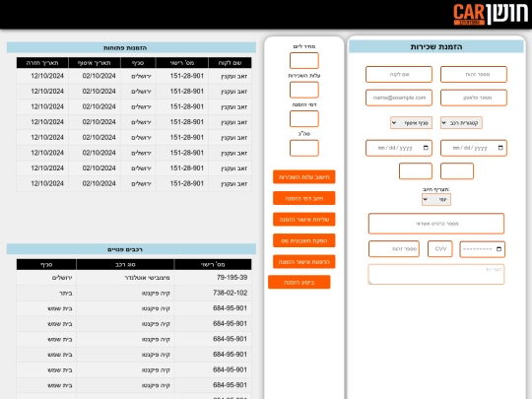Focus the מספר כרטיס אשראי credit card field

pos(436,224)
